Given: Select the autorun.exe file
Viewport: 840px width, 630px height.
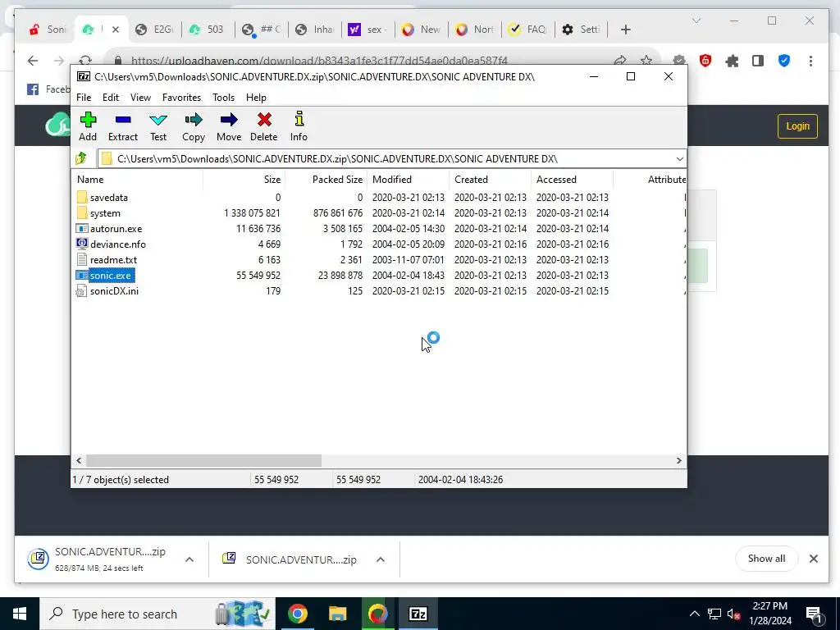Looking at the screenshot, I should (116, 229).
